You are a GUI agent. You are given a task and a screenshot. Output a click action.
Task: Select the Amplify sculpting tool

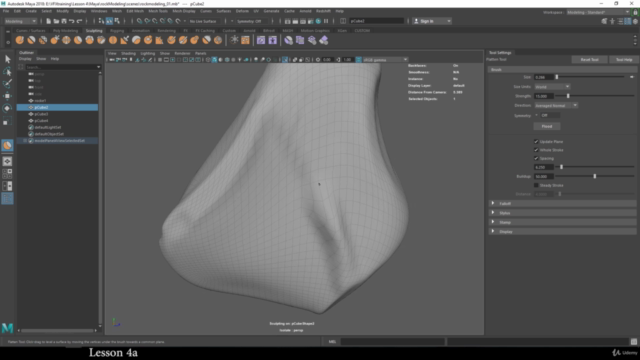(x=207, y=40)
